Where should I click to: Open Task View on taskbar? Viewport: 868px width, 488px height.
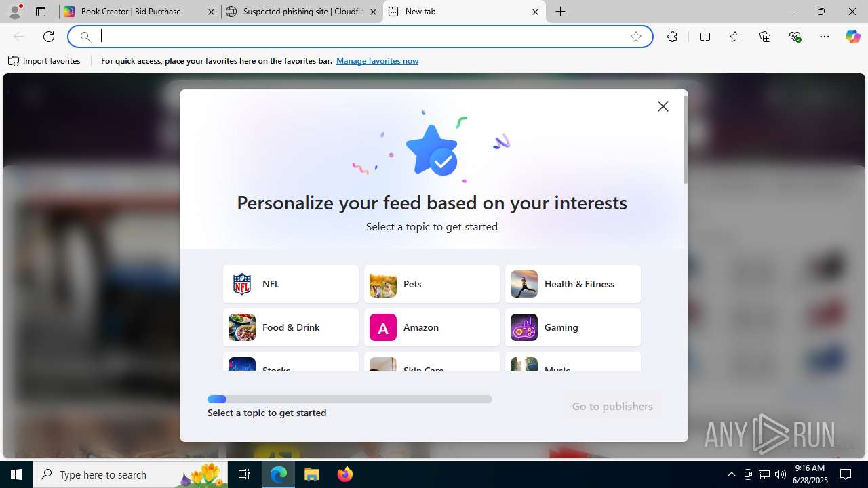[244, 474]
